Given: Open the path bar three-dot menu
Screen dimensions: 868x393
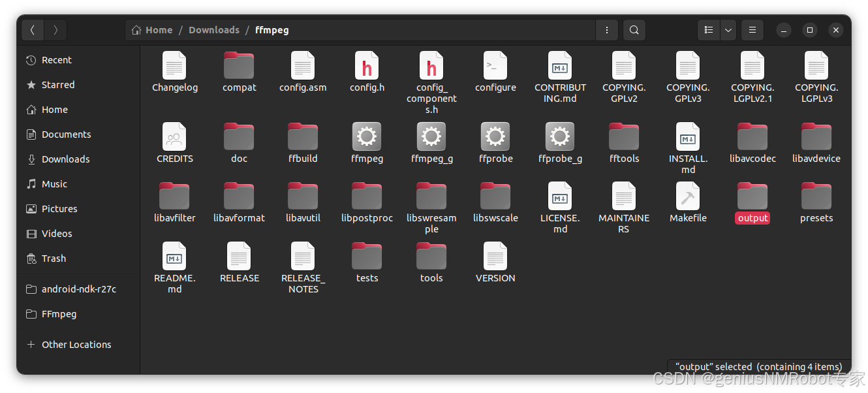Looking at the screenshot, I should click(x=606, y=29).
